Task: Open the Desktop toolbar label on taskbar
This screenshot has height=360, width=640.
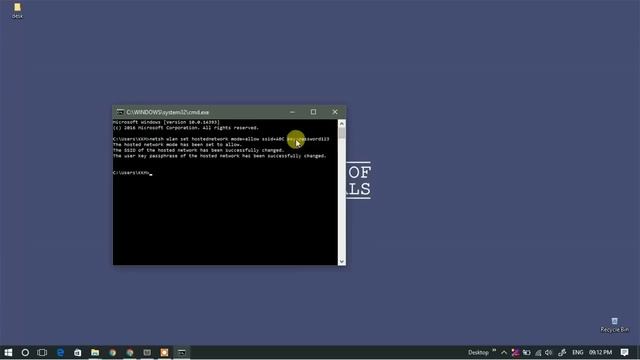Action: [x=478, y=352]
